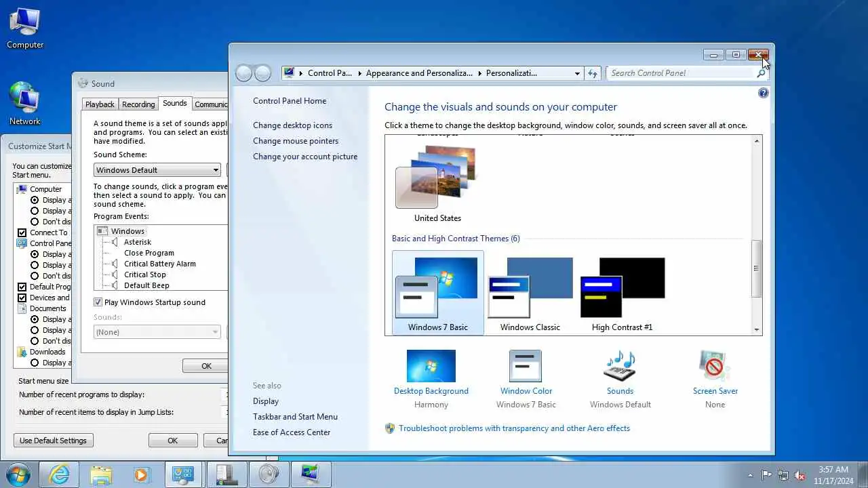The image size is (868, 488).
Task: Select first Display radio under Computer
Action: click(35, 200)
